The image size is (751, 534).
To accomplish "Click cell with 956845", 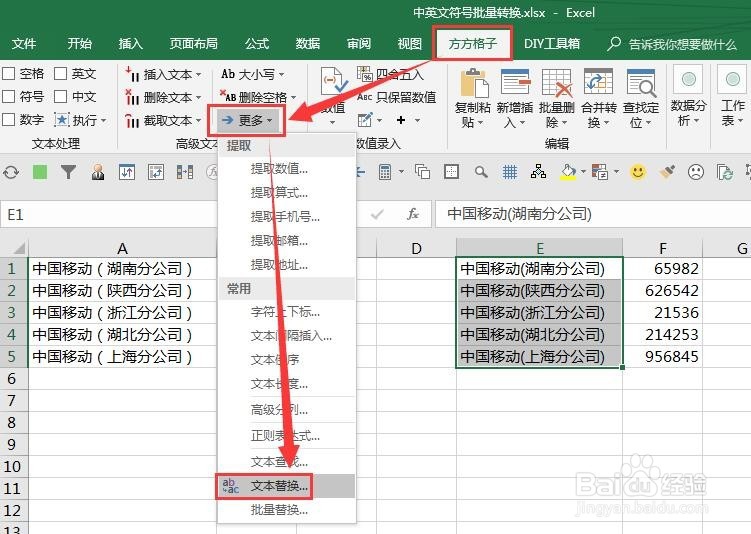I will coord(663,356).
